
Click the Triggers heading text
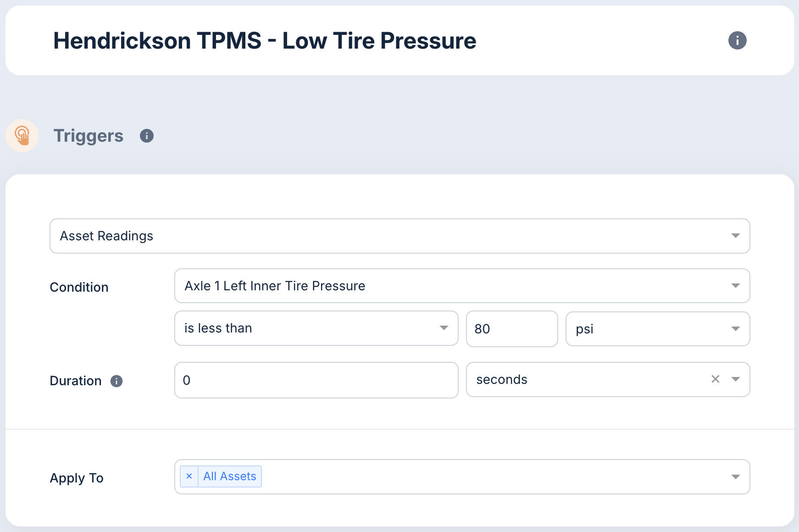(89, 135)
